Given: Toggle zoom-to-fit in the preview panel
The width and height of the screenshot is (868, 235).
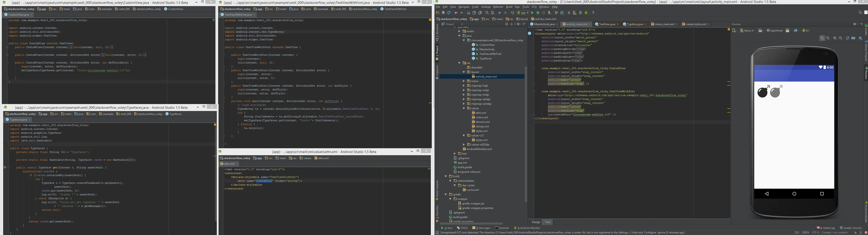Looking at the screenshot, I should [822, 38].
